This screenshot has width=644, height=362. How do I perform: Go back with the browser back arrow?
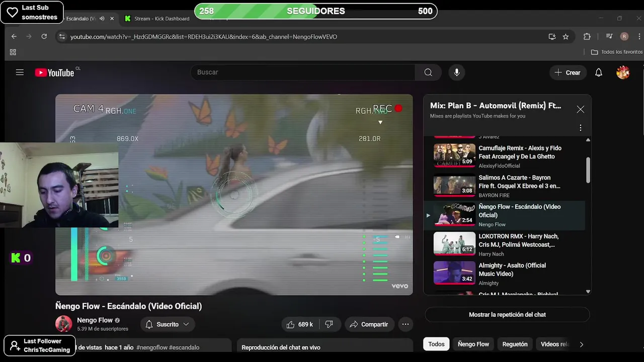pyautogui.click(x=14, y=37)
